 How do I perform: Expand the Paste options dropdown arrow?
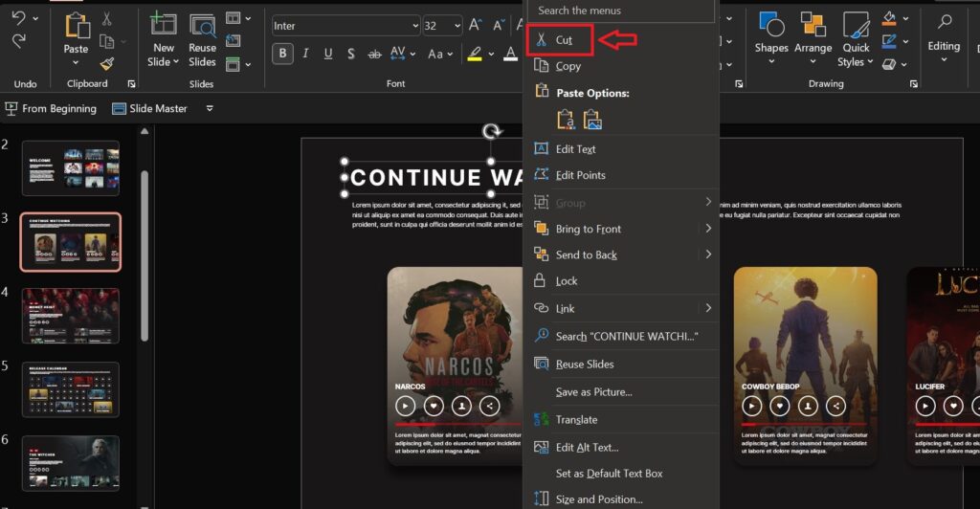tap(76, 62)
